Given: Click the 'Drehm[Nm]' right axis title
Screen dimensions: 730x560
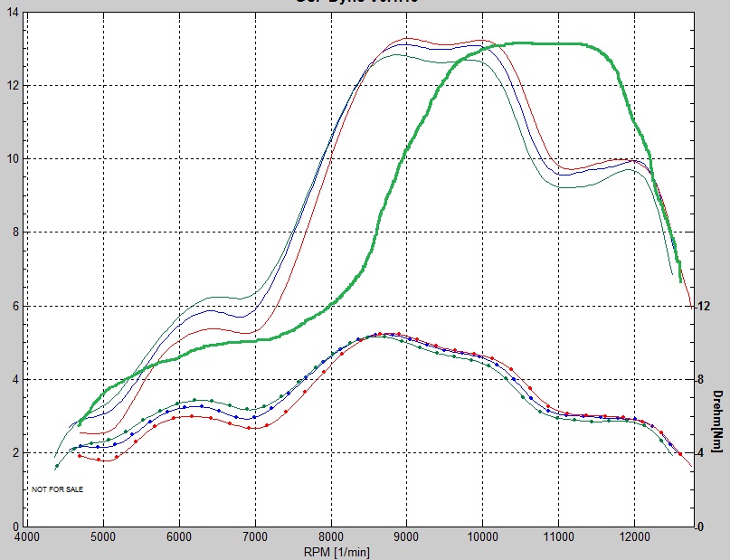Looking at the screenshot, I should pyautogui.click(x=716, y=421).
